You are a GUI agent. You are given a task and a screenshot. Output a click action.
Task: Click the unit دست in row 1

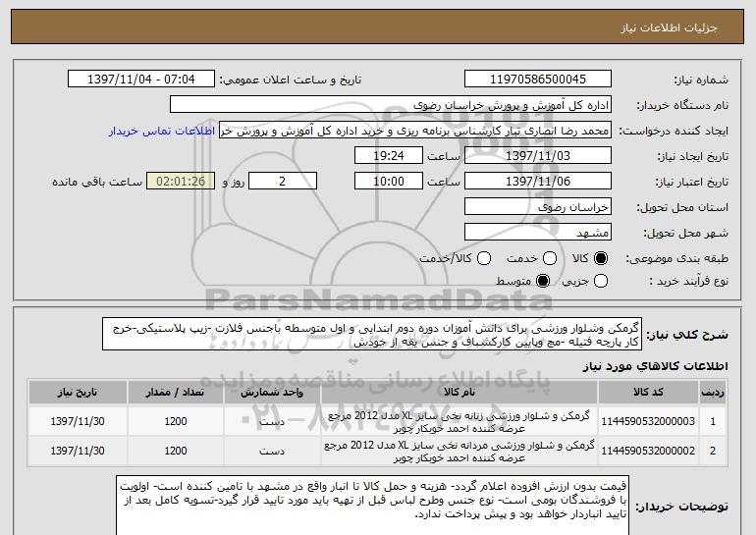[272, 422]
